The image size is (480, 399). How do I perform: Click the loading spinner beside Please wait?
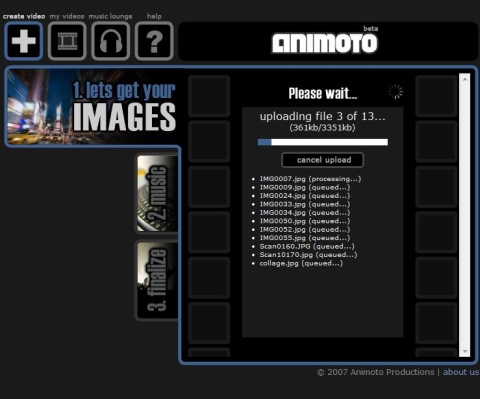coord(395,92)
